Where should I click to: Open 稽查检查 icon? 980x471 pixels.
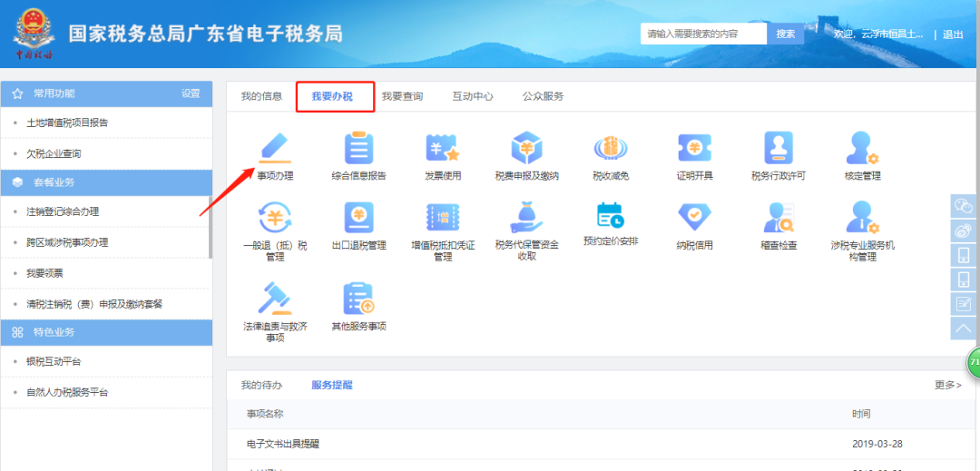tap(779, 218)
